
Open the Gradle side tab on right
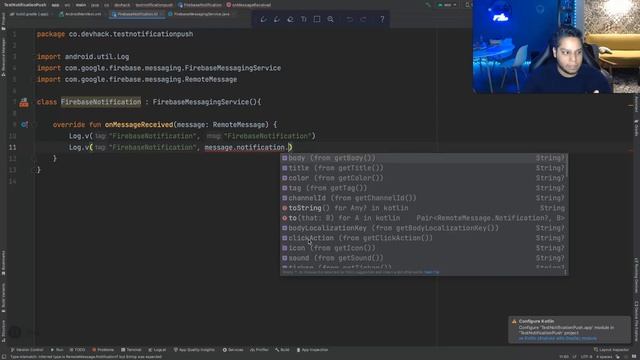(636, 128)
